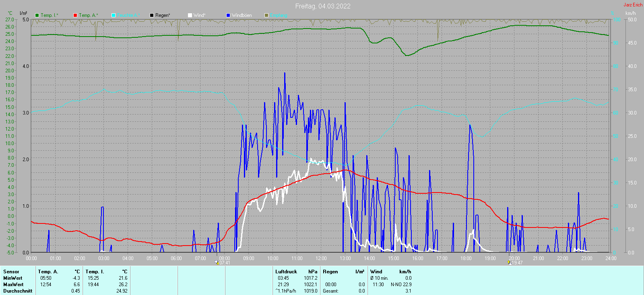Click the green Temp. I. legend swatch
This screenshot has height=295, width=644.
[x=37, y=15]
